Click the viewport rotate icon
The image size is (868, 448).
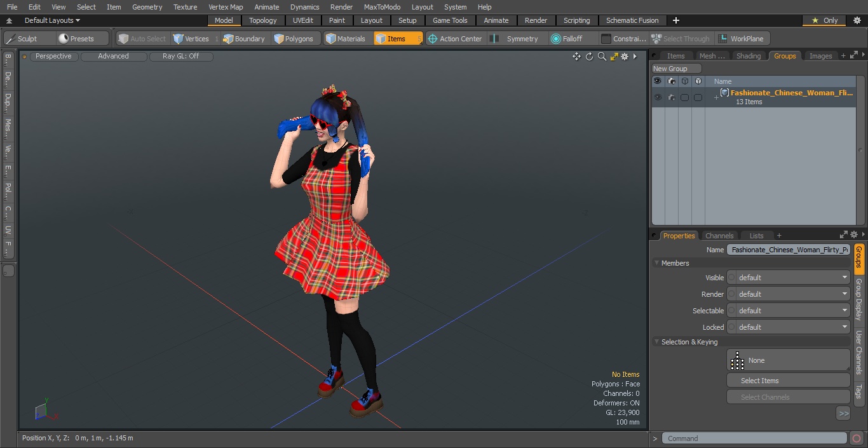click(x=589, y=57)
